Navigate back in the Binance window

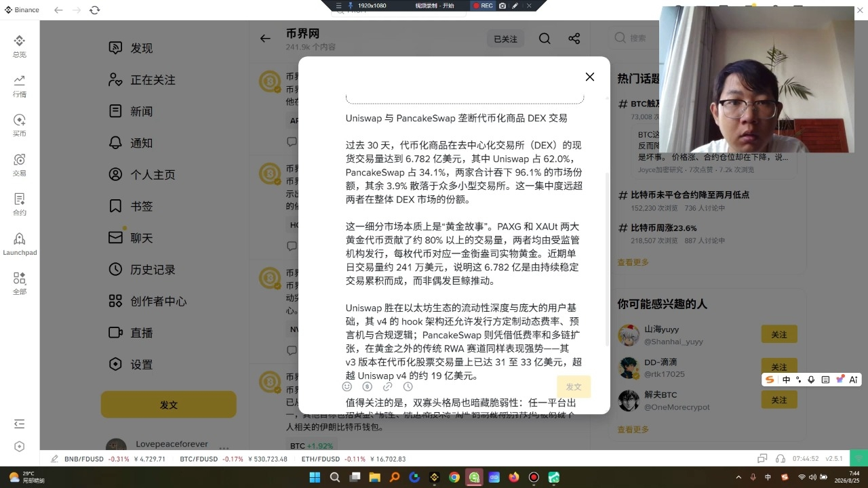[x=58, y=10]
